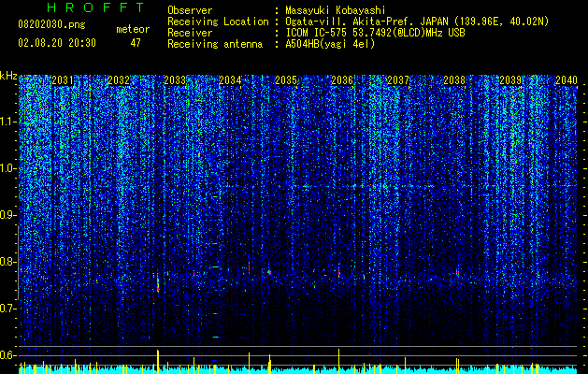This screenshot has width=588, height=374.
Task: Click the Ogata-vill. Akita-Pref. JAPAN location text
Action: pos(366,22)
